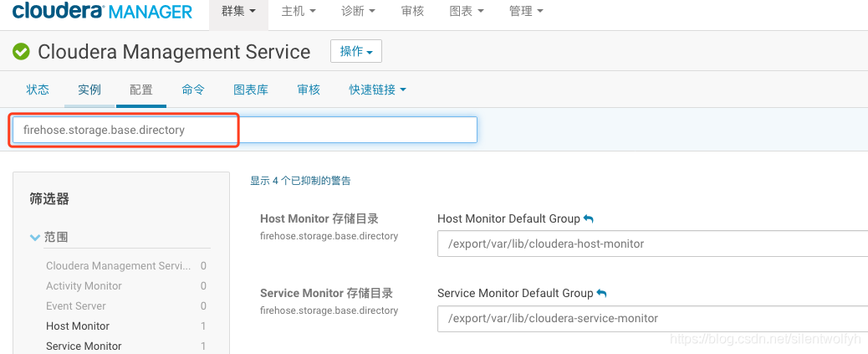
Task: Open the 图表 menu
Action: (x=467, y=12)
